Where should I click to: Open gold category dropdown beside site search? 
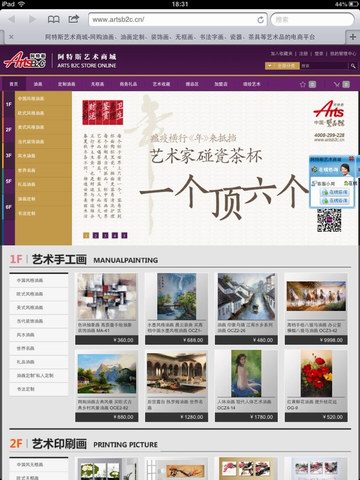pos(282,66)
